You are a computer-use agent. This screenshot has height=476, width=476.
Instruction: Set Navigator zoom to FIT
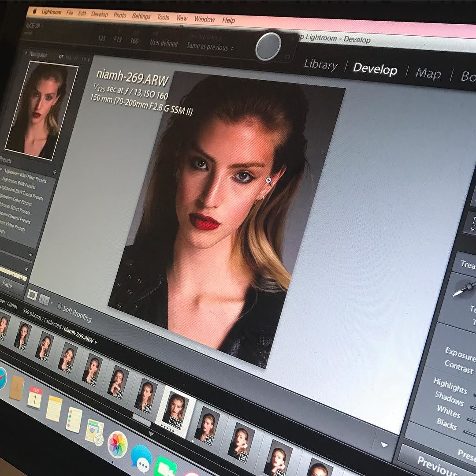click(61, 57)
